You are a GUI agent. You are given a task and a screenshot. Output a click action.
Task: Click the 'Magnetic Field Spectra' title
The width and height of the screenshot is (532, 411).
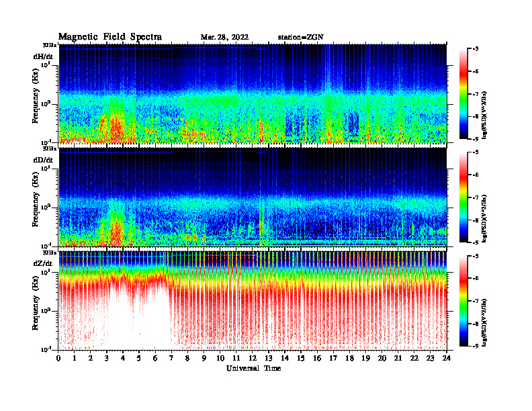(110, 37)
